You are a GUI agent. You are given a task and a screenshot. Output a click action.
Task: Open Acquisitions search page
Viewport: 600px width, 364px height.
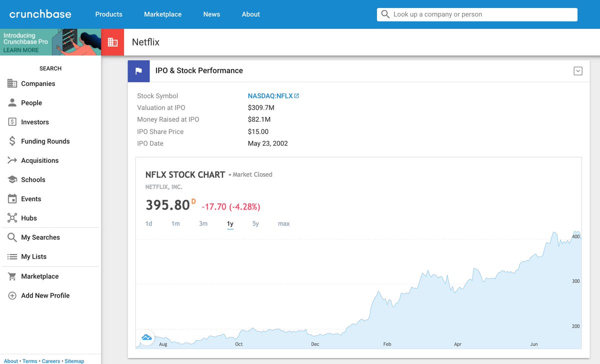(x=40, y=160)
